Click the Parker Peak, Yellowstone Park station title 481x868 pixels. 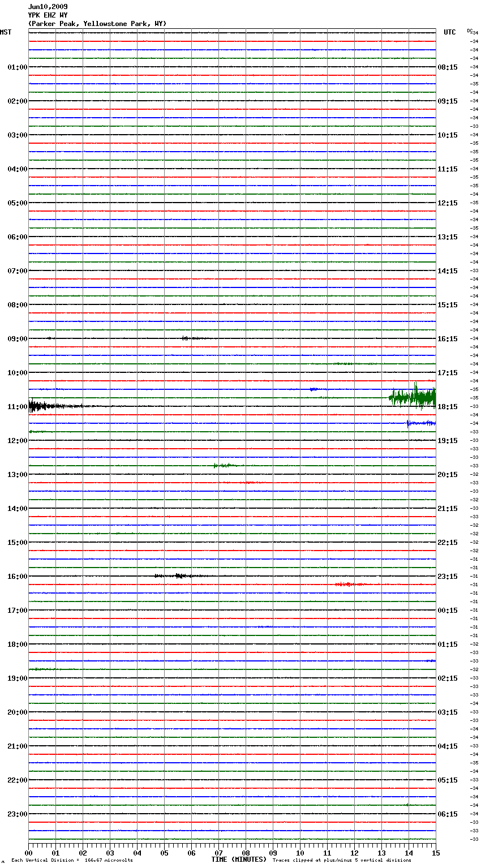[97, 24]
